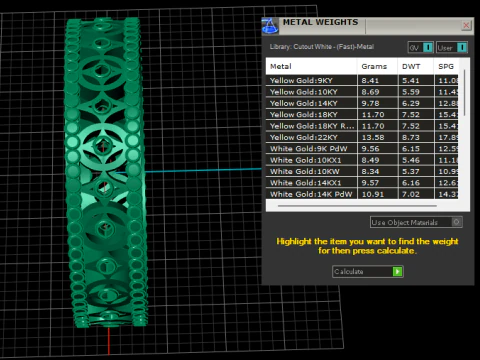Click the 8.69 grams value
The height and width of the screenshot is (360, 480).
tap(370, 92)
